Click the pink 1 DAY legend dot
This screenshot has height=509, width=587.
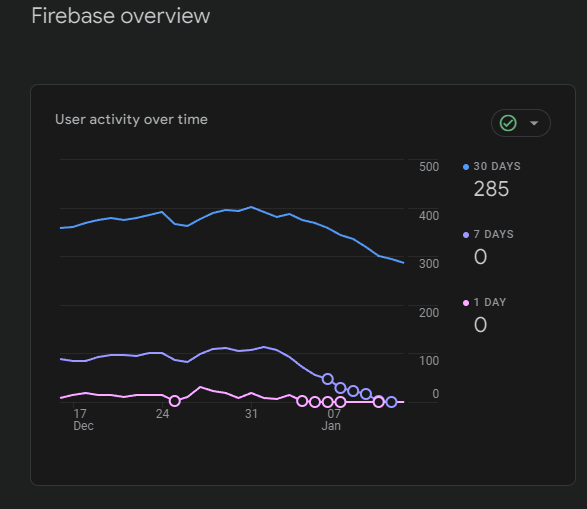pos(466,303)
